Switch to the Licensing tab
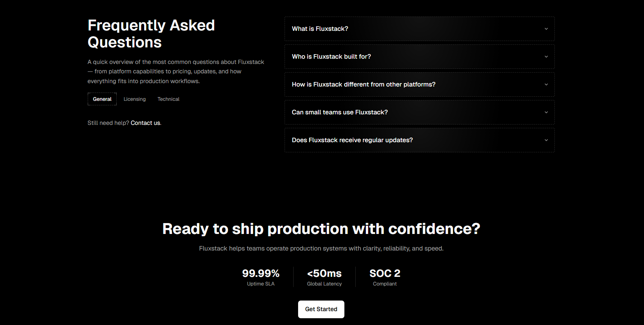Screen dimensions: 644x325 click(134, 99)
